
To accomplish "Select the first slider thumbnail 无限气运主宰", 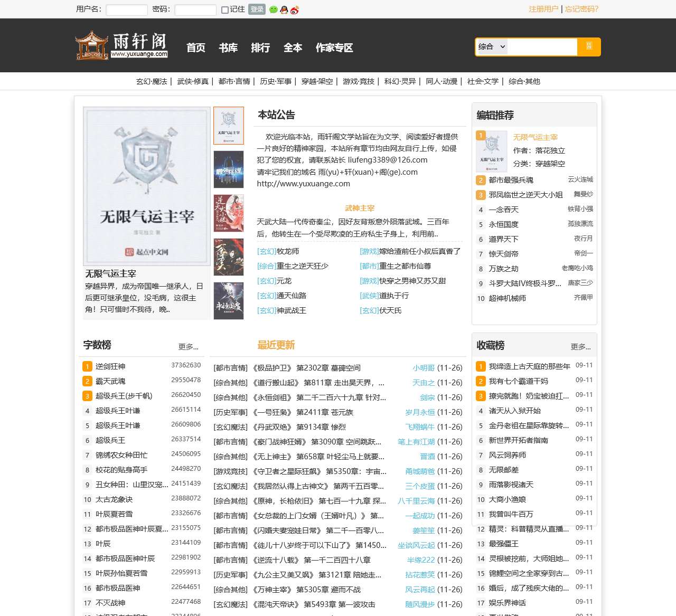I will tap(229, 126).
